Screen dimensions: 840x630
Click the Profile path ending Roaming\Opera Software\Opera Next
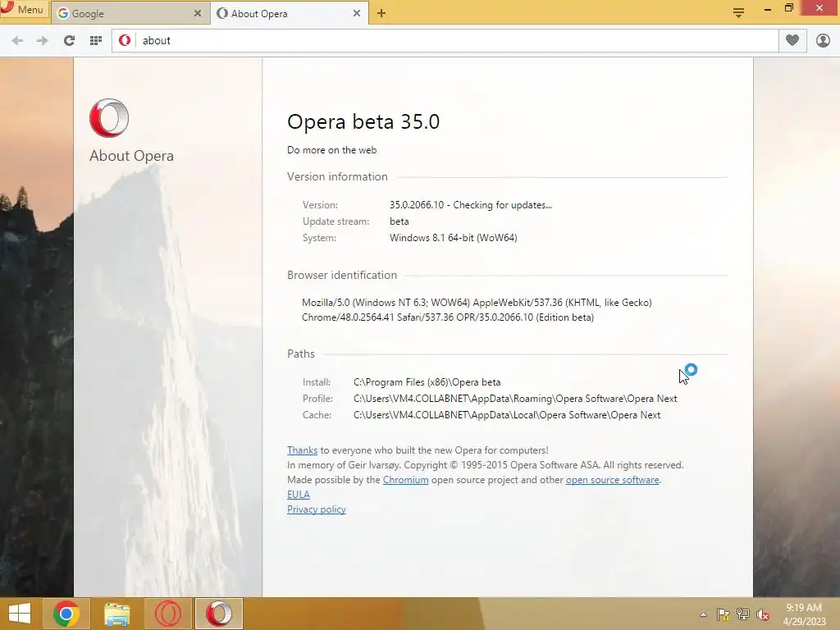[x=515, y=399]
